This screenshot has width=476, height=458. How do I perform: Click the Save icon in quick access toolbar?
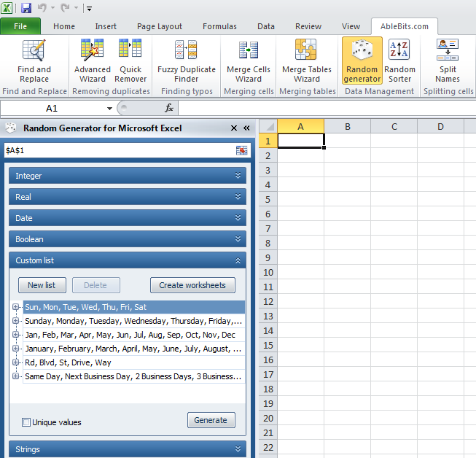(26, 8)
